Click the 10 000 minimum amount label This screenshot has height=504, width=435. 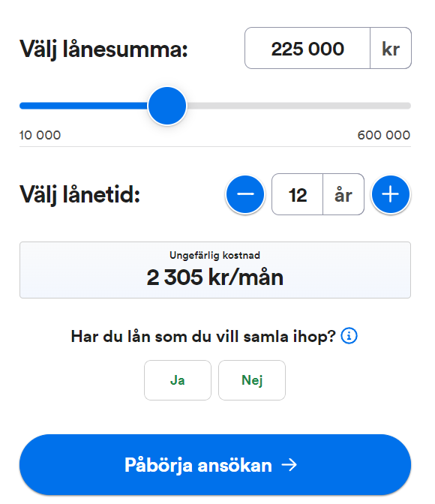(x=40, y=135)
